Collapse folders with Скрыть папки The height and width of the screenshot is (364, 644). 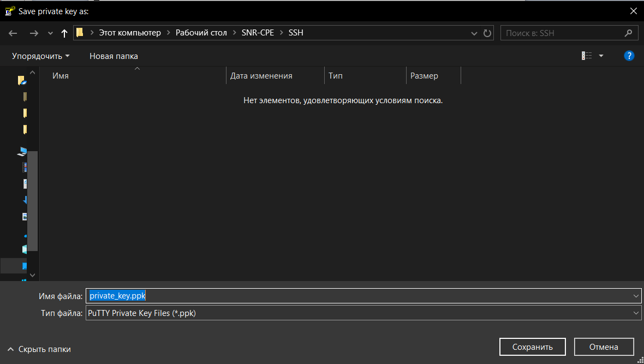click(39, 349)
